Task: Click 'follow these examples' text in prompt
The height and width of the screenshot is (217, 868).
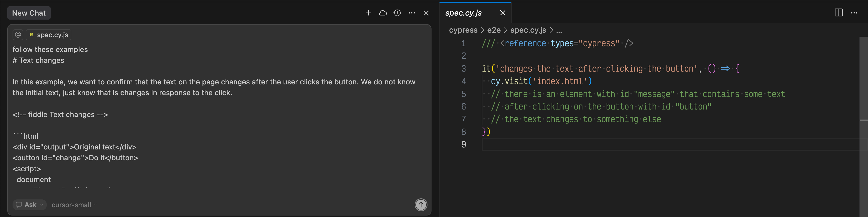Action: tap(50, 49)
